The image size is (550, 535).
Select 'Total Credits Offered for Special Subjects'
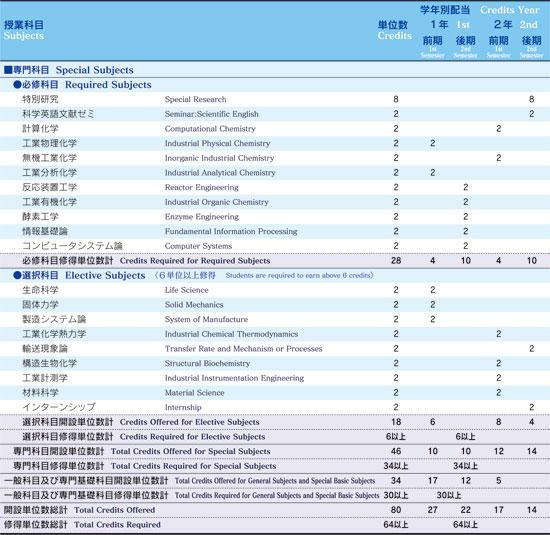tap(191, 452)
